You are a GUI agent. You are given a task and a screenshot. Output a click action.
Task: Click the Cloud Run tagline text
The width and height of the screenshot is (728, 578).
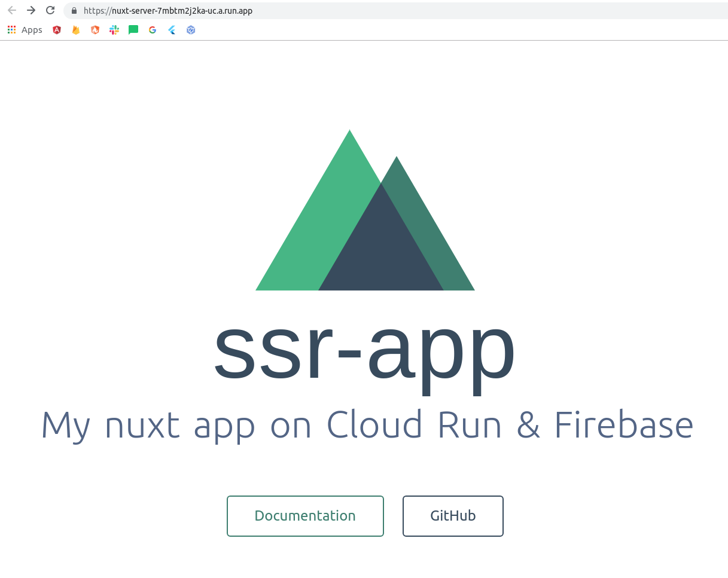[365, 424]
